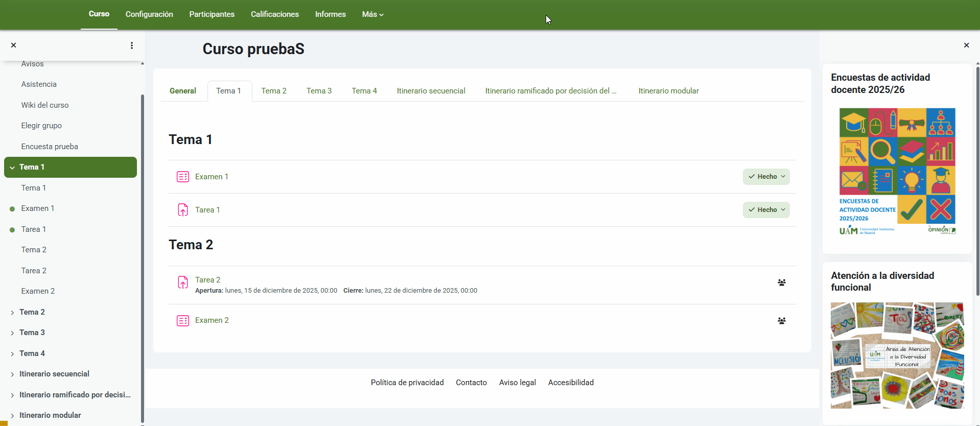The width and height of the screenshot is (980, 426).
Task: Expand Tema 3 in the course index
Action: (x=12, y=333)
